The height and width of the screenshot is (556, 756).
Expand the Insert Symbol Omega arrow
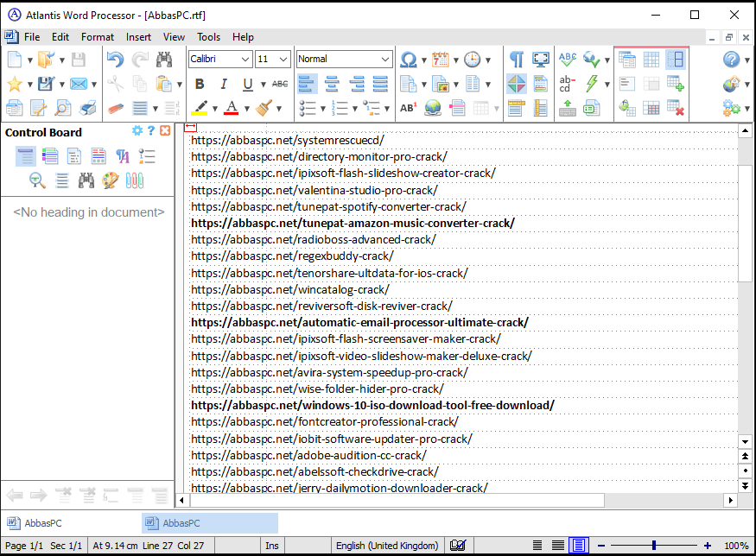pos(424,60)
